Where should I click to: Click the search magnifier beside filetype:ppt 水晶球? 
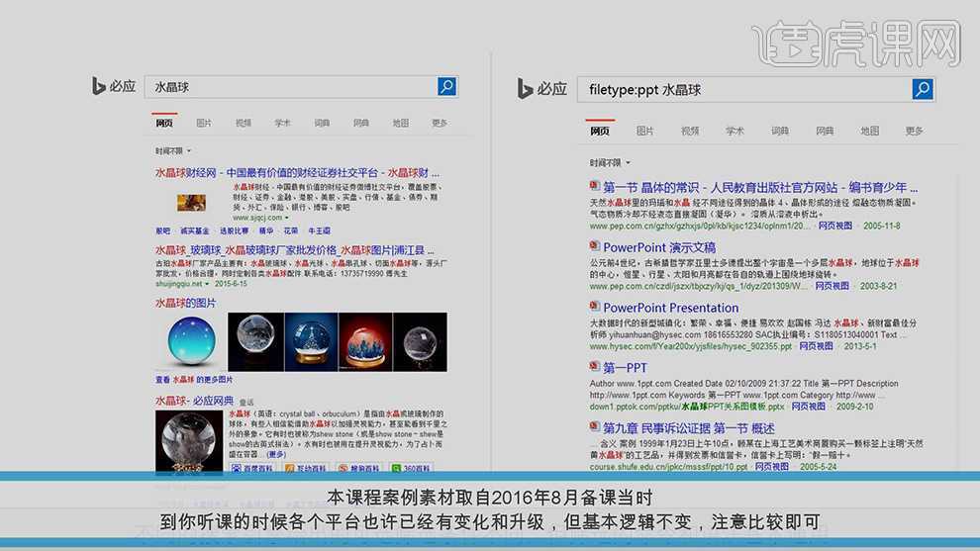coord(923,89)
